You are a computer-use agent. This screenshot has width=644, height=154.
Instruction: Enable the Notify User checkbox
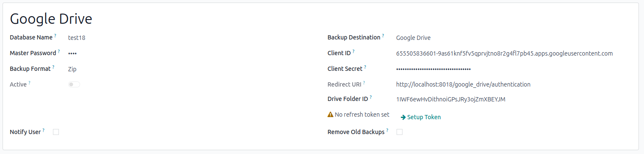pyautogui.click(x=56, y=132)
